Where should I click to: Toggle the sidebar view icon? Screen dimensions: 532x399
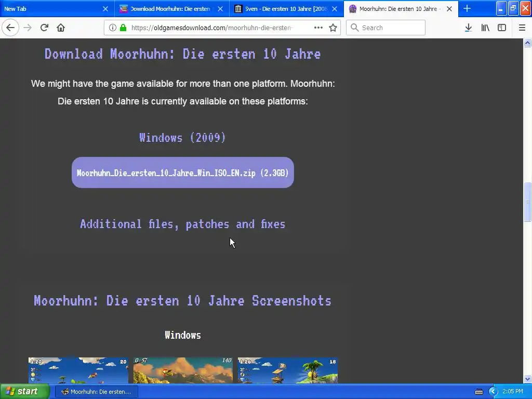pos(502,28)
